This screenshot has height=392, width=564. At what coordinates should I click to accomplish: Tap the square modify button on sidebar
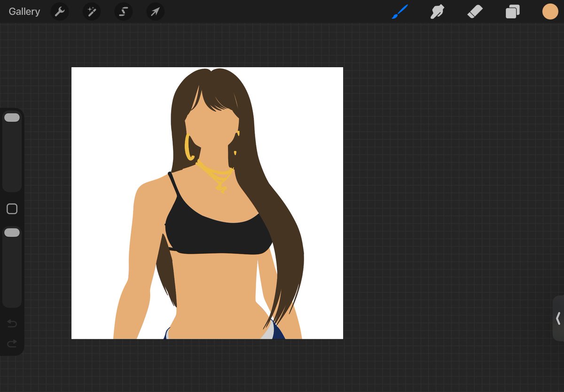(x=12, y=209)
